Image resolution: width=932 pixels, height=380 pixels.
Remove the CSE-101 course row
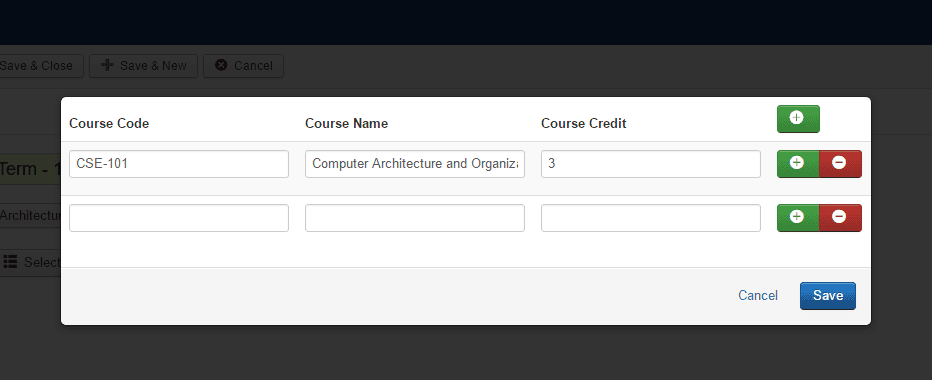tap(840, 164)
